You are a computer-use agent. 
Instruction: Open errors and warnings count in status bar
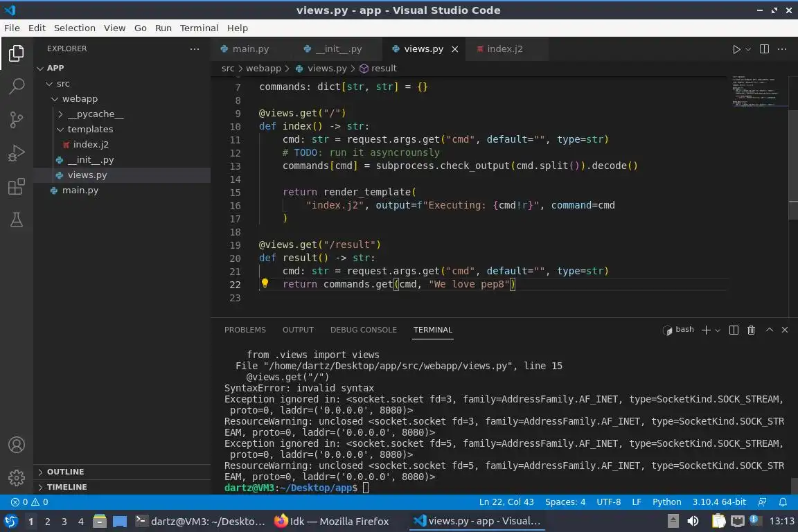(30, 502)
